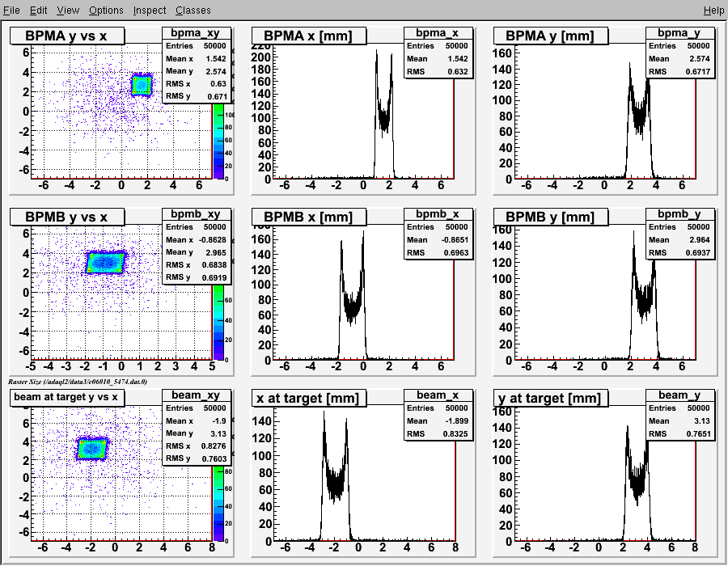The width and height of the screenshot is (728, 566).
Task: Open the Options menu
Action: [106, 10]
